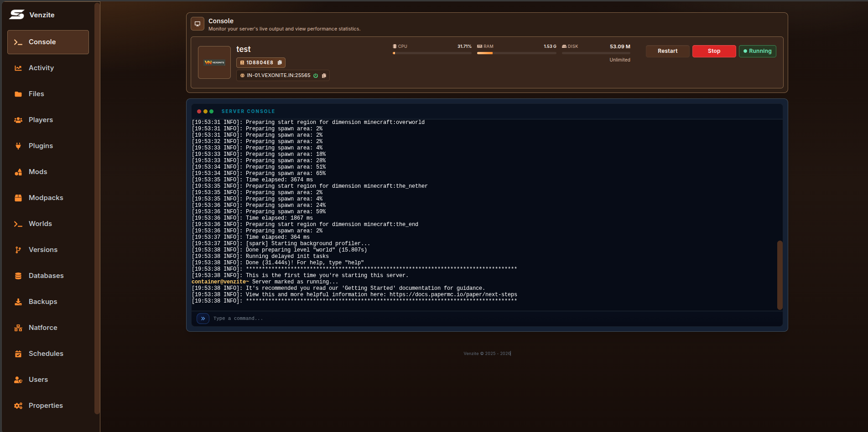
Task: Restart the server
Action: (667, 51)
